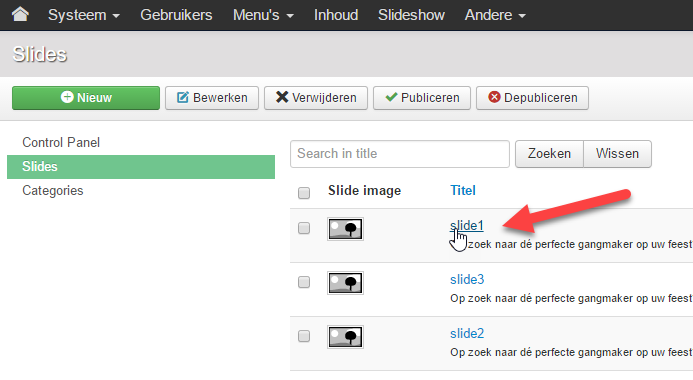Open the slide1 title link
The image size is (693, 380).
[x=467, y=225]
